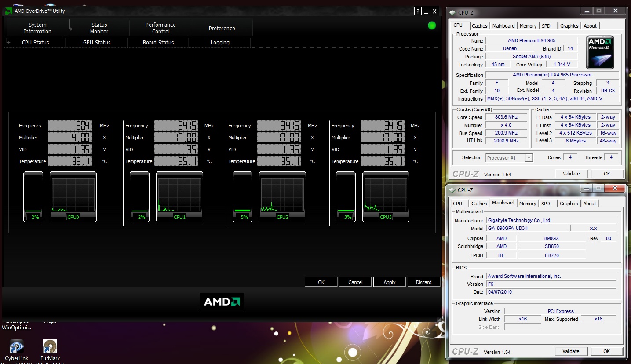Click the Name field AMD Phenom II X4 965
The image size is (631, 364).
[x=531, y=40]
